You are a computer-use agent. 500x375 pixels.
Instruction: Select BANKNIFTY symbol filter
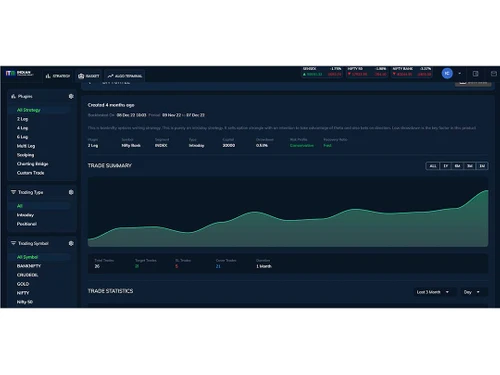point(29,266)
